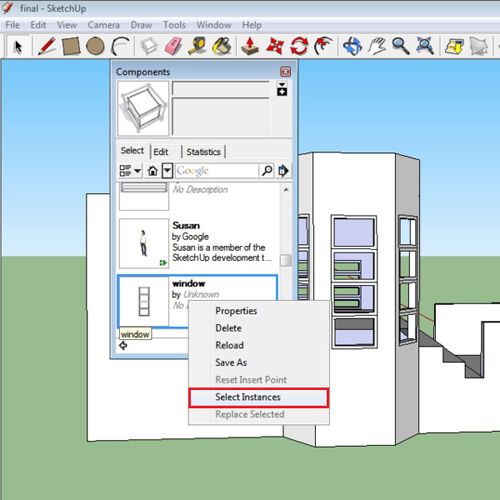
Task: Click the window component title
Action: [189, 284]
